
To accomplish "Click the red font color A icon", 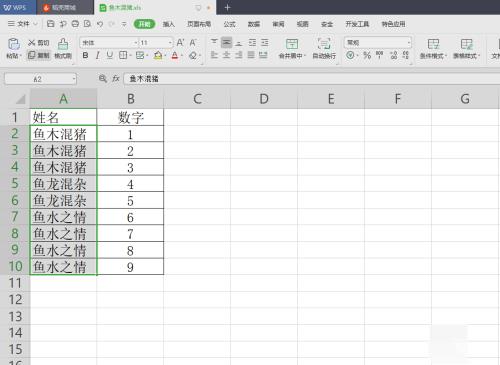I will tap(175, 55).
